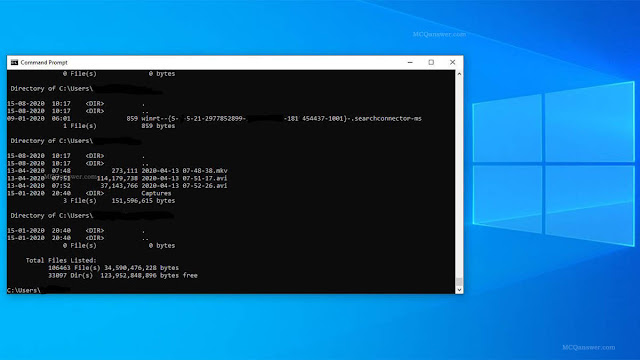
Task: Close the Command Prompt window
Action: (452, 62)
